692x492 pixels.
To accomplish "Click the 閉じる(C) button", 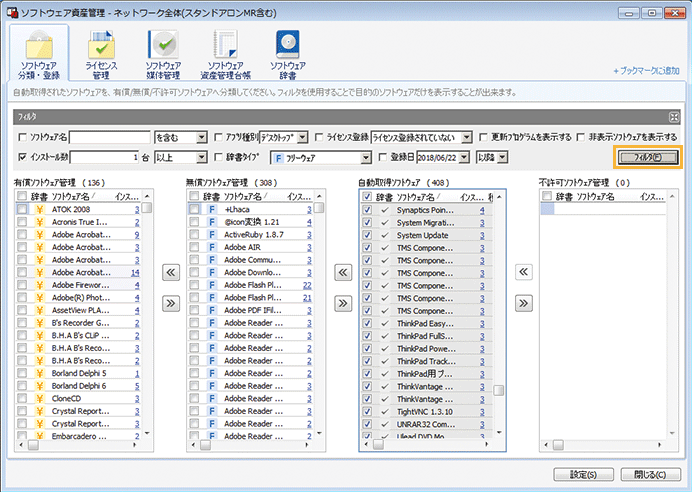I will click(x=650, y=474).
